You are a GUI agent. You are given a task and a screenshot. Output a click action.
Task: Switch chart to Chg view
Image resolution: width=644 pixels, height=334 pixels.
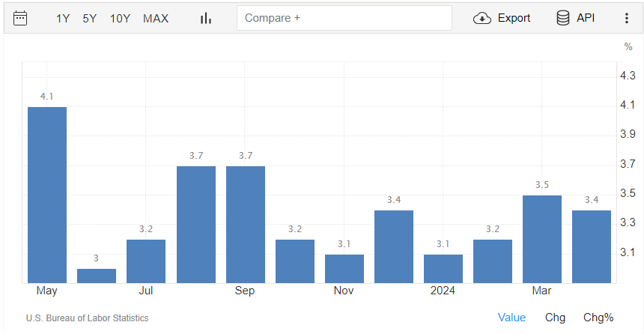(x=556, y=318)
